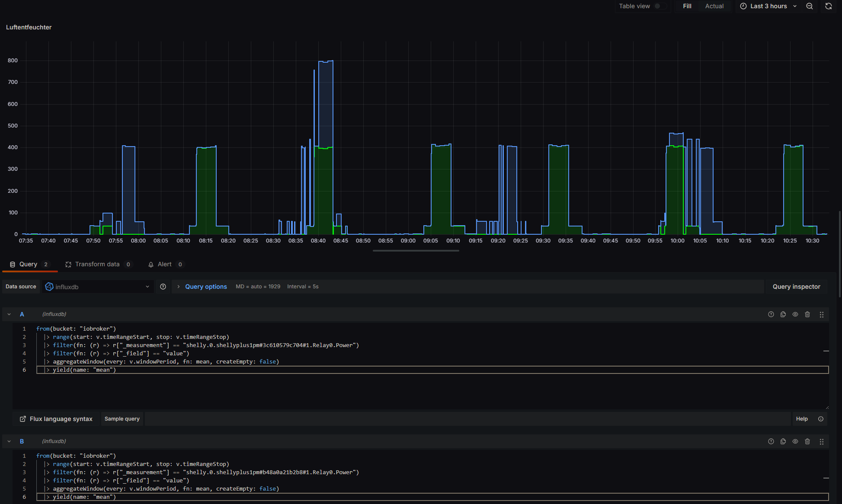
Task: Show help for query A
Action: click(x=771, y=314)
